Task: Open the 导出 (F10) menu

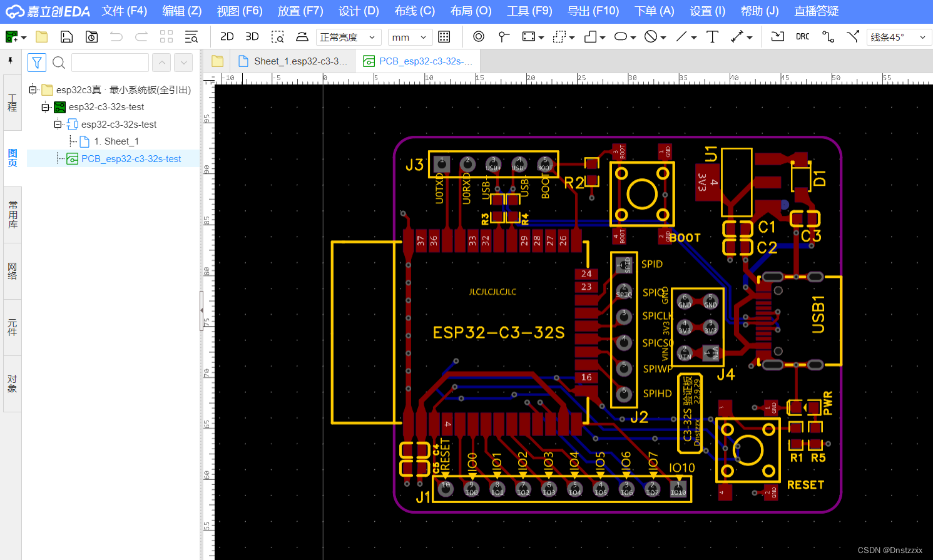Action: 593,11
